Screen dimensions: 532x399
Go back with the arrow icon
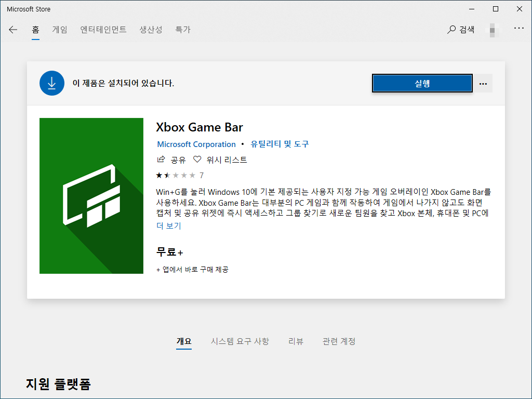[13, 30]
